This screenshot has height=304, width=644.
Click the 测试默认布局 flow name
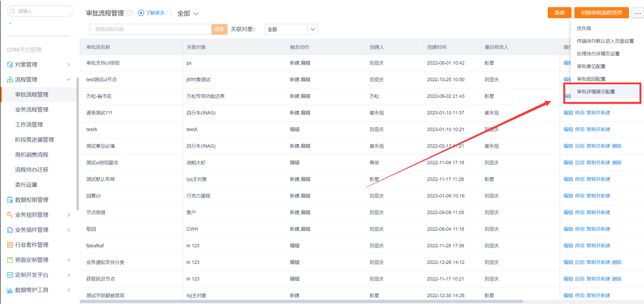100,179
